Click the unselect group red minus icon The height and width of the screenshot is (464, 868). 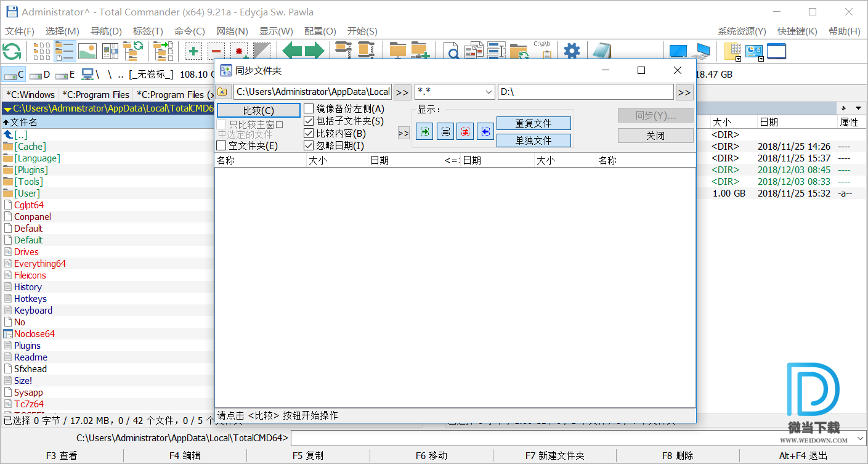pos(216,51)
